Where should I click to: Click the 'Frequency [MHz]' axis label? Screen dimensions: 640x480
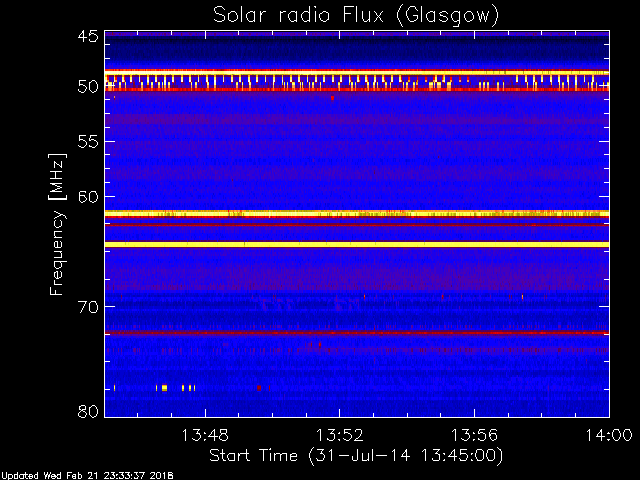57,224
